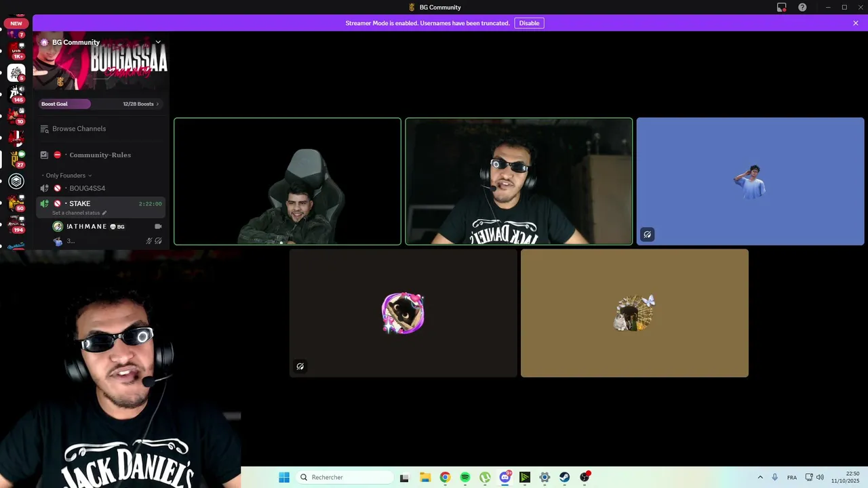Edit channel status pencil icon
The width and height of the screenshot is (868, 488).
(104, 213)
